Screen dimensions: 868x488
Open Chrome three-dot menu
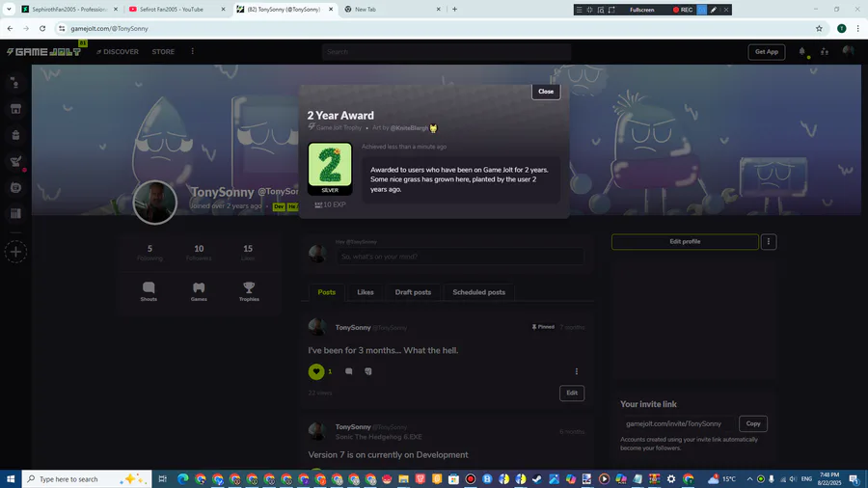point(858,28)
